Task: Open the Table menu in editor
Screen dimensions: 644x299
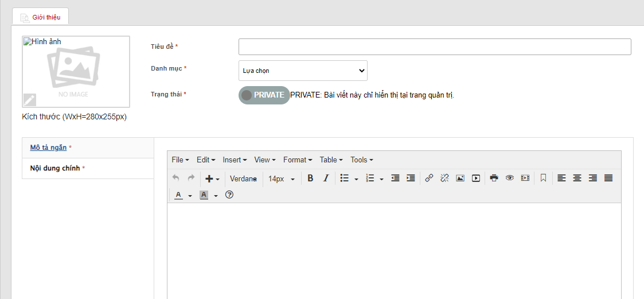Action: [x=331, y=160]
